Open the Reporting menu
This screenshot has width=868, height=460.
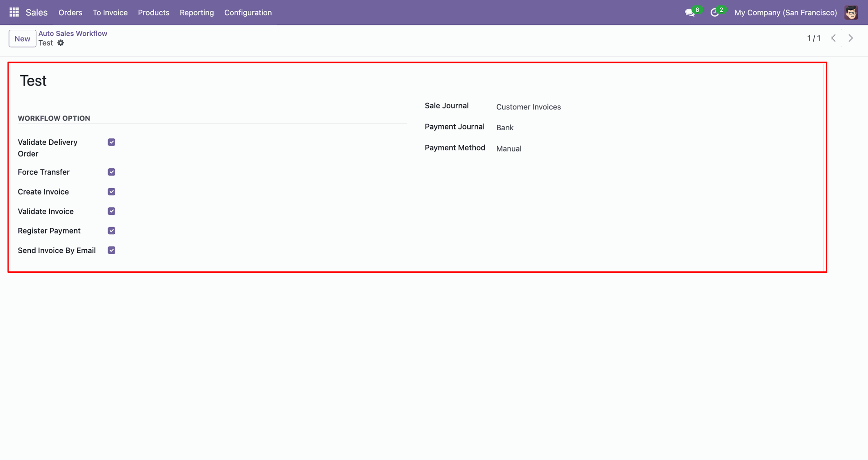[x=197, y=13]
